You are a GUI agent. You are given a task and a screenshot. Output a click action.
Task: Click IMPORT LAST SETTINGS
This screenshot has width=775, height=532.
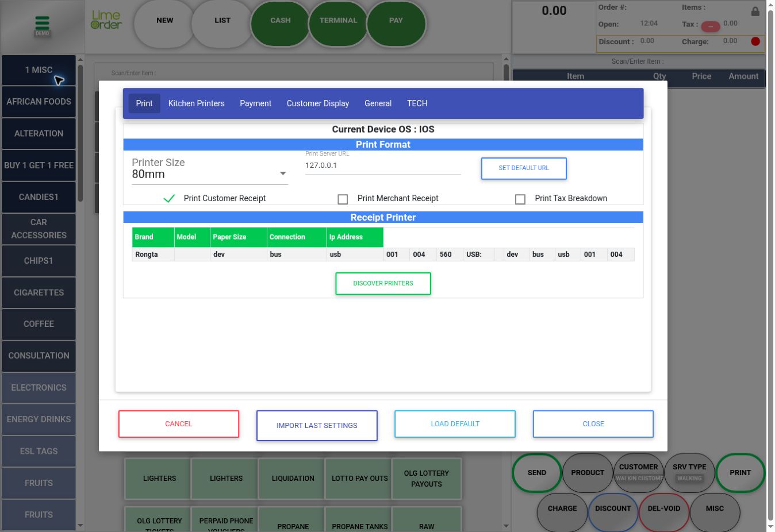317,426
